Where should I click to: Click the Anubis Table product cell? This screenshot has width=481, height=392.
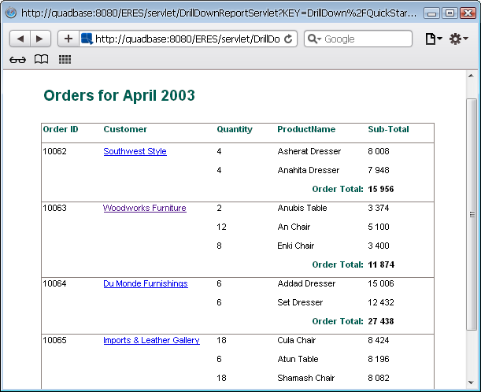[302, 208]
